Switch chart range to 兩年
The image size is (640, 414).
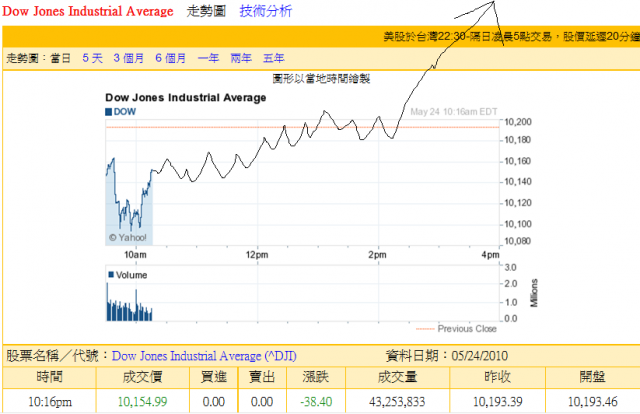coord(241,58)
